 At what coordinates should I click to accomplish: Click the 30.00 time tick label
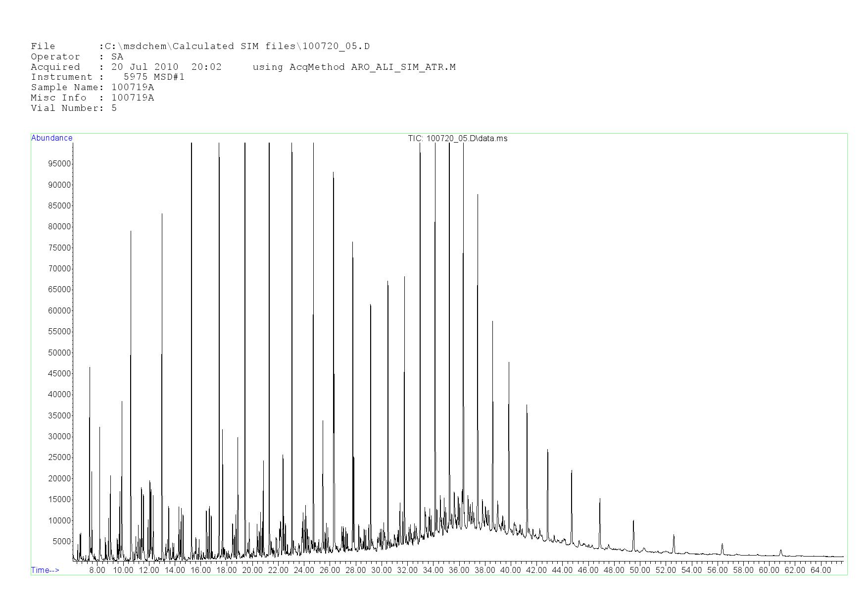pos(381,570)
